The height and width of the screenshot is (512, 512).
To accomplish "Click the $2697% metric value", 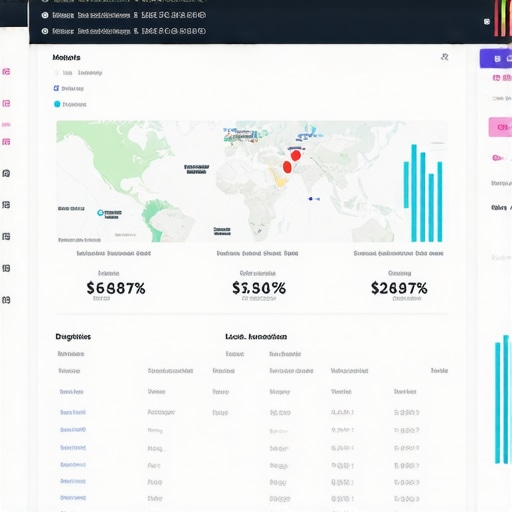I will [x=399, y=288].
